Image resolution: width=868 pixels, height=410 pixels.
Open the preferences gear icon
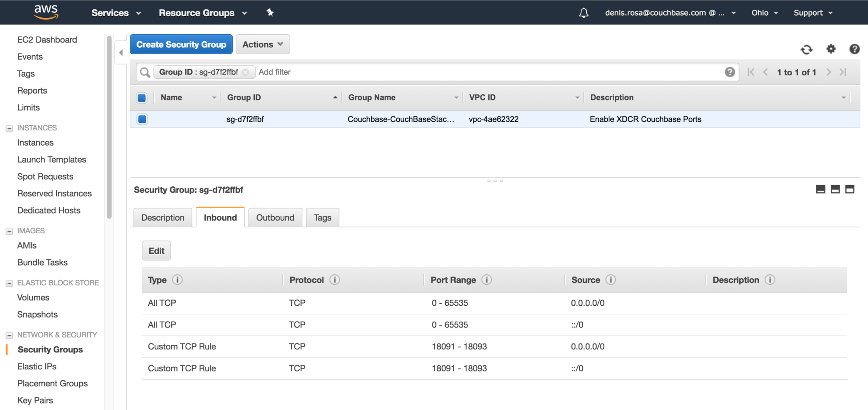tap(831, 50)
